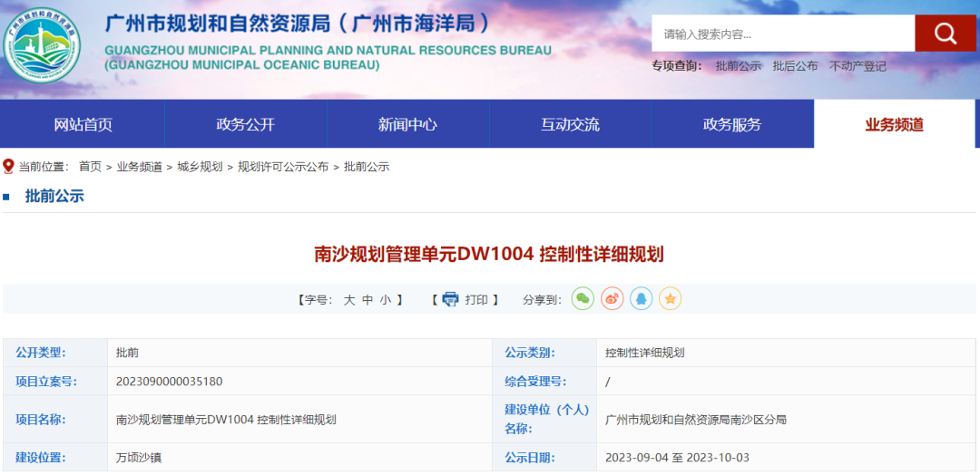Select the 业务频道 tab
This screenshot has height=475, width=980.
[895, 124]
